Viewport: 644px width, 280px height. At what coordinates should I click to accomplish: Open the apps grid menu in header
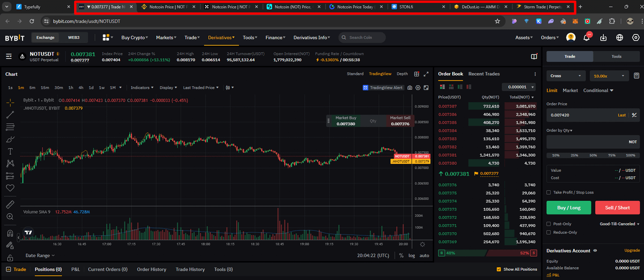[106, 38]
